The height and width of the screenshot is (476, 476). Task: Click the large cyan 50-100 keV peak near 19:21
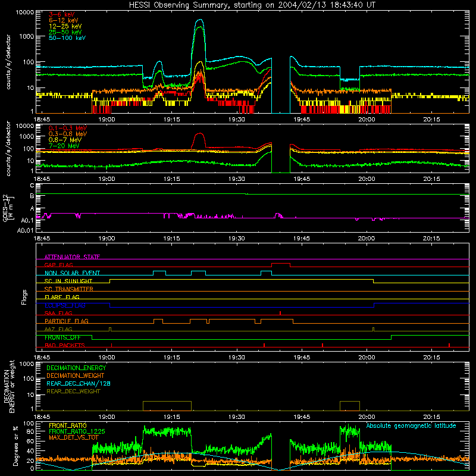(x=199, y=20)
